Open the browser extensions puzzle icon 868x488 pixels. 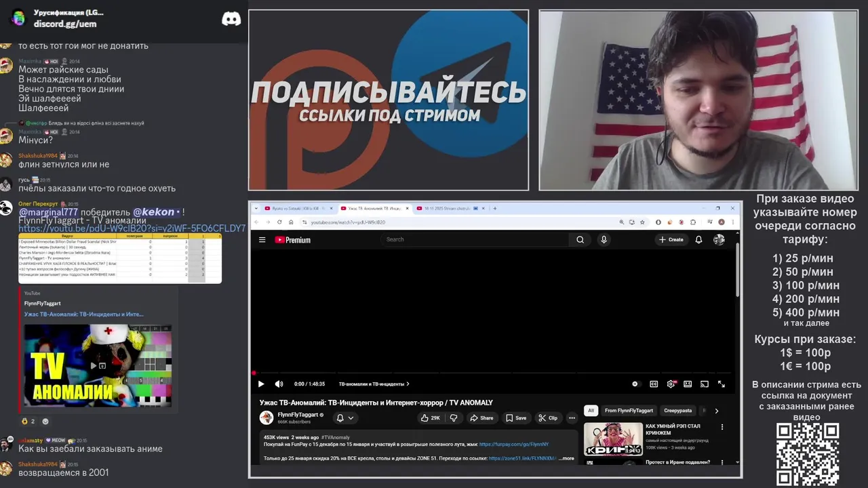[x=693, y=222]
